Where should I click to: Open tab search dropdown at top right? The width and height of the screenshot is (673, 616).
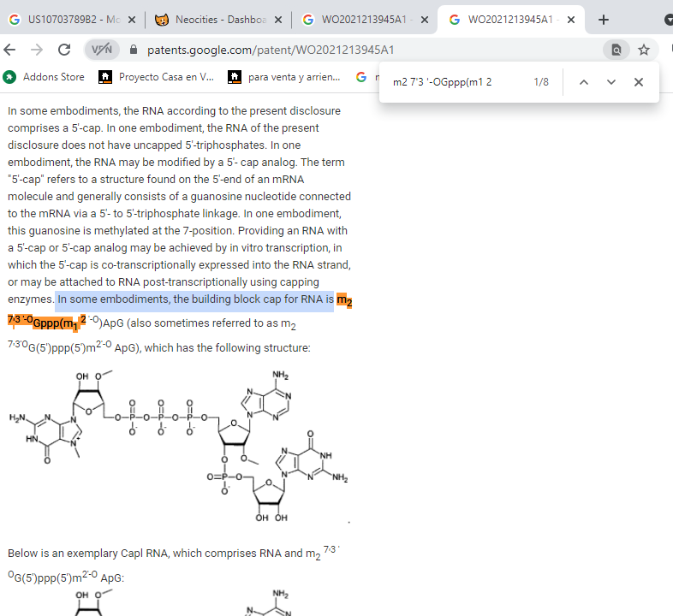[x=668, y=20]
